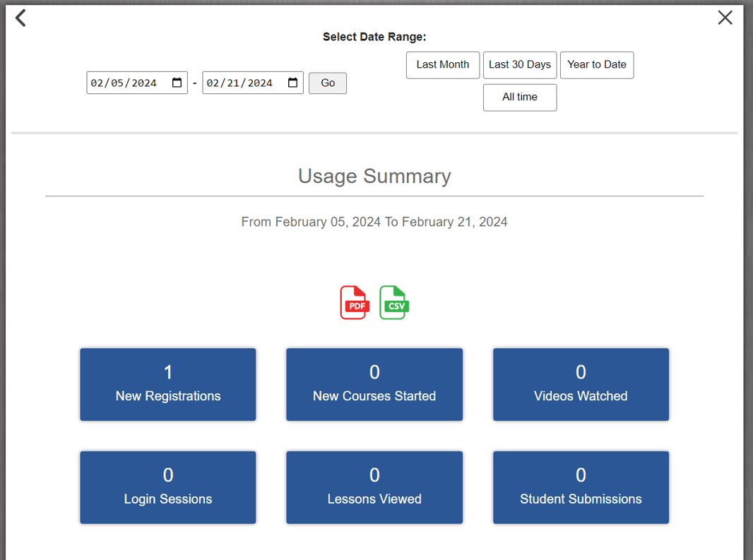Close the usage summary dialog
753x560 pixels.
(725, 18)
